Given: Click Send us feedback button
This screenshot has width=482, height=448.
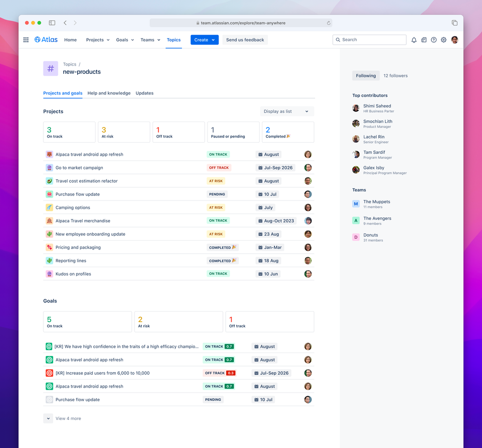Looking at the screenshot, I should (x=245, y=40).
